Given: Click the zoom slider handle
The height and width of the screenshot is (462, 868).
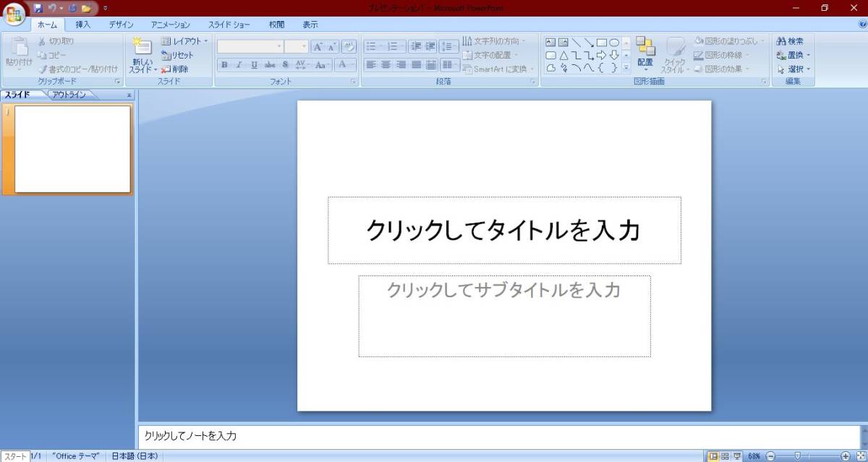Looking at the screenshot, I should pyautogui.click(x=797, y=456).
